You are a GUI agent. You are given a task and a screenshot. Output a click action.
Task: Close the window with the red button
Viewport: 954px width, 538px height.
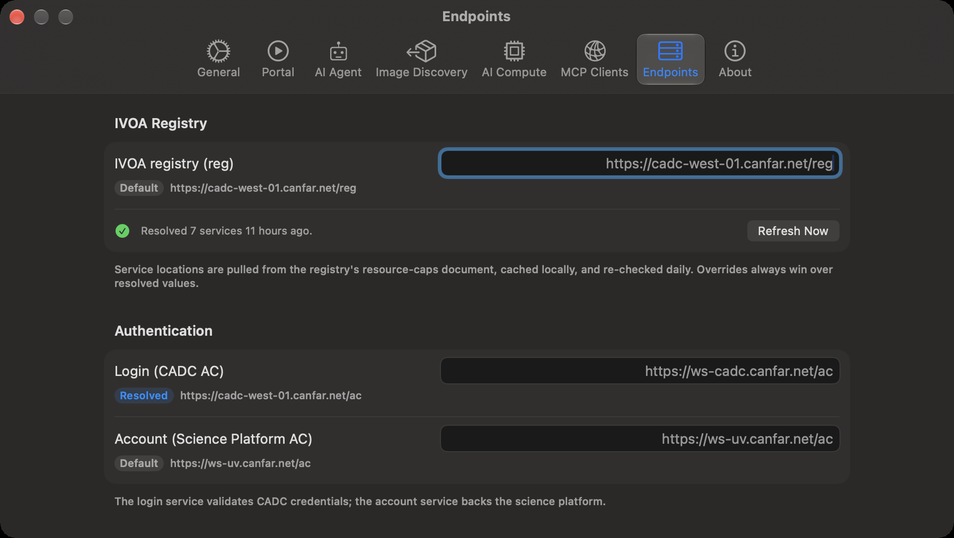point(17,17)
